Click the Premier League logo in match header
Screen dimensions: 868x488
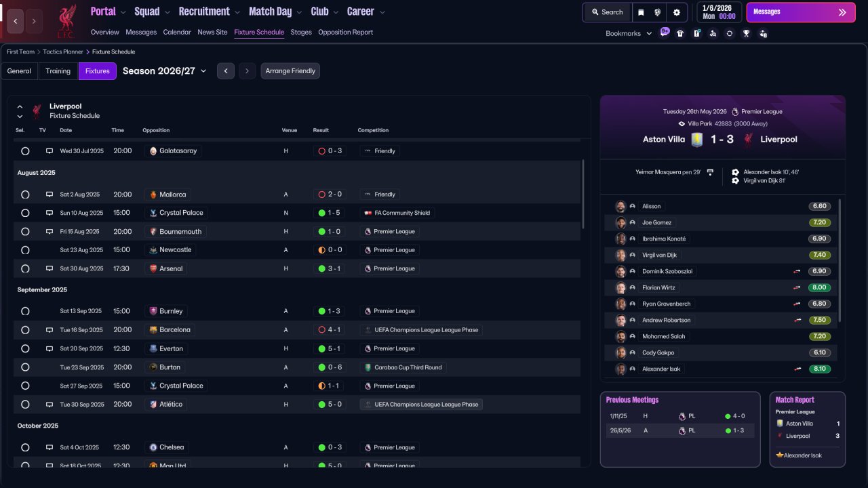coord(735,112)
